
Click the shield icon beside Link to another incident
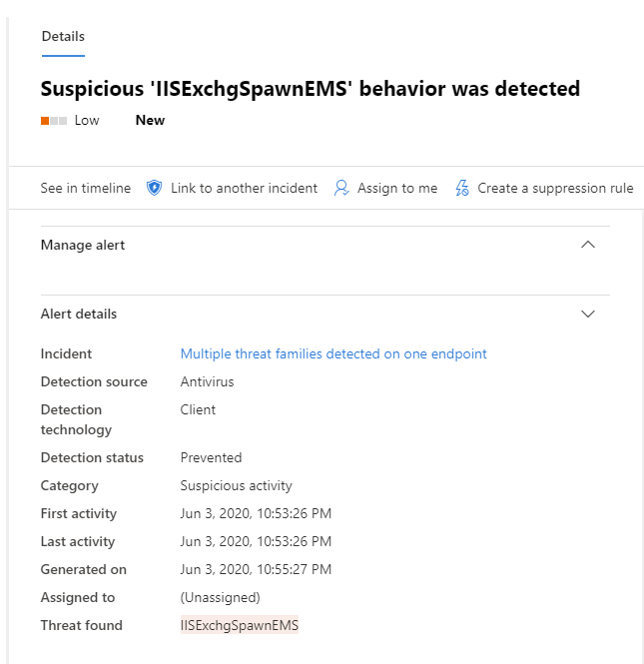tap(154, 188)
